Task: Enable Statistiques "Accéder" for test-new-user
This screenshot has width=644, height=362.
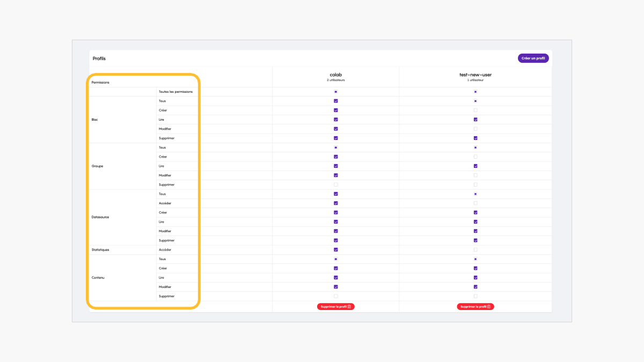Action: [475, 249]
